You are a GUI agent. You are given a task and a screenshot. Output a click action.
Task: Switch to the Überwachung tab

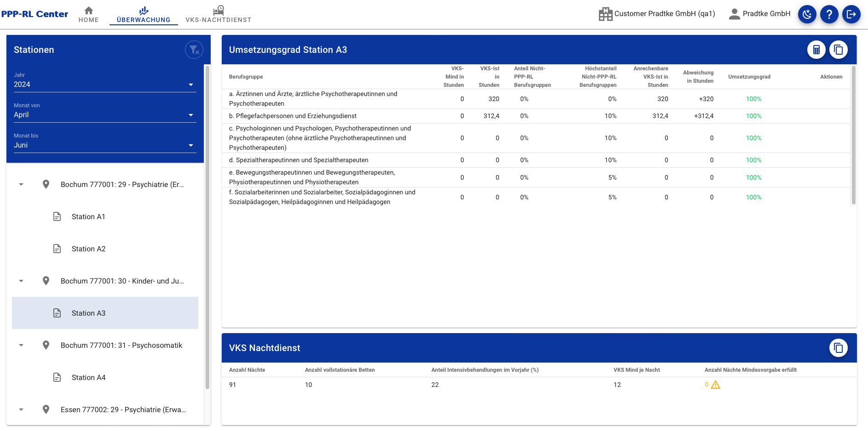pos(144,14)
